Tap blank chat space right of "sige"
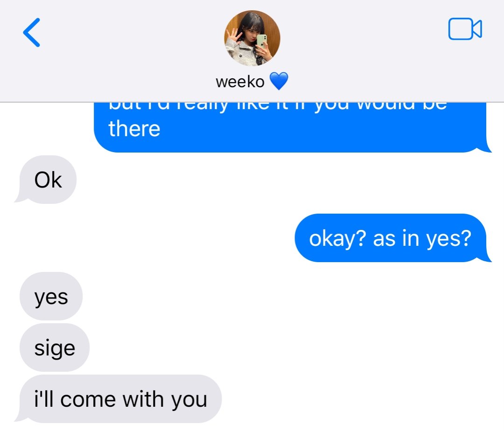This screenshot has width=504, height=431. click(x=289, y=348)
